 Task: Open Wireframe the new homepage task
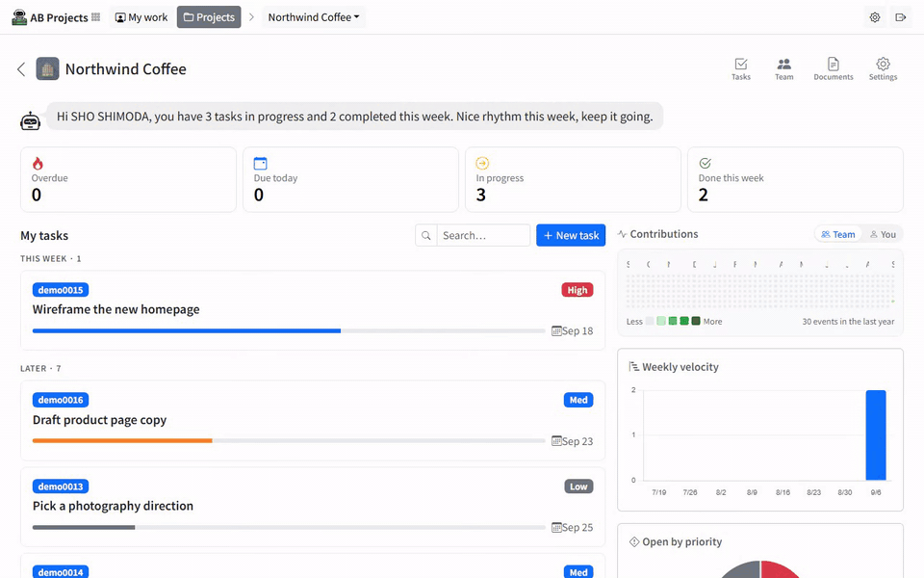116,309
